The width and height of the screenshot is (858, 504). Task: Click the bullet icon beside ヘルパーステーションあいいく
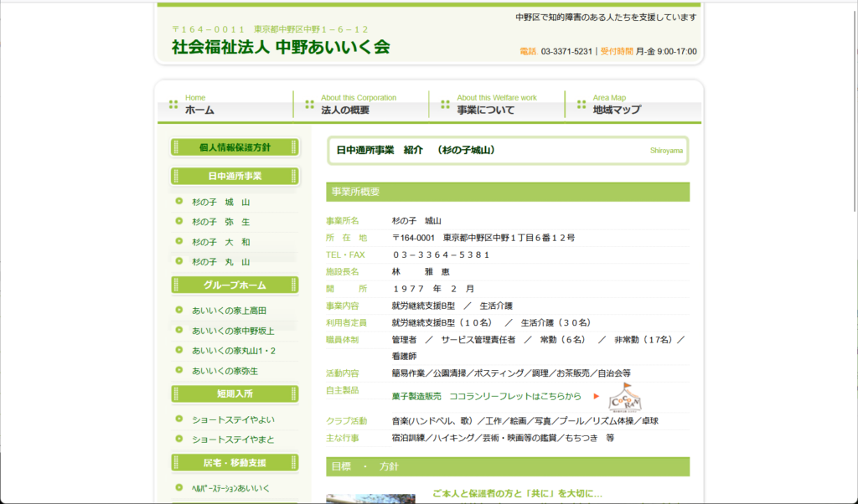[x=179, y=487]
